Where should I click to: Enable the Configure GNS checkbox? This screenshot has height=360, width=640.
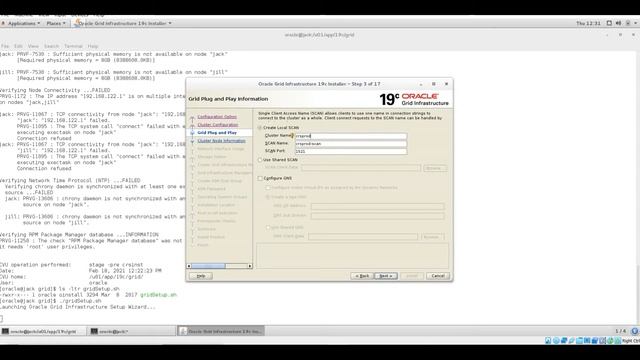(x=260, y=178)
